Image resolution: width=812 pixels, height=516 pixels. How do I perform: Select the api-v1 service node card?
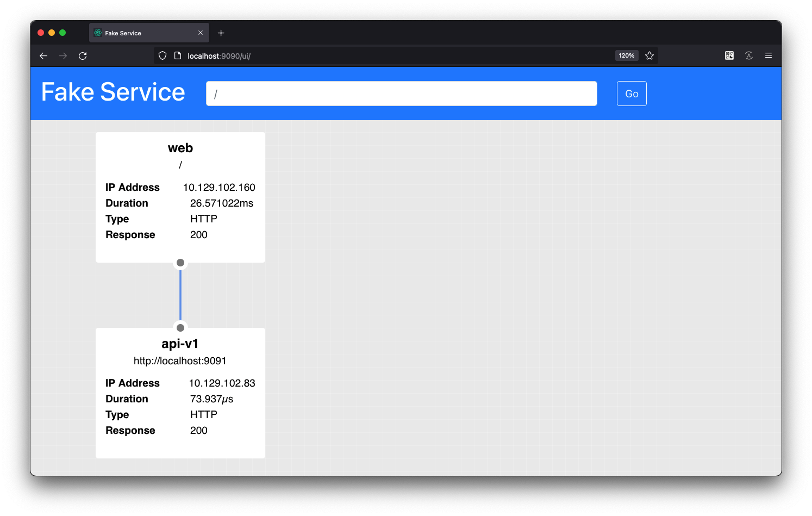[x=180, y=393]
